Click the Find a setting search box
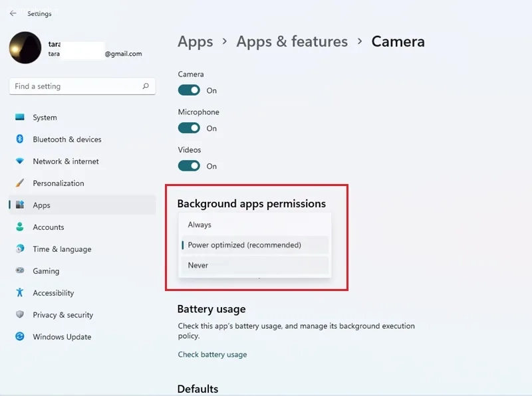 (x=76, y=86)
